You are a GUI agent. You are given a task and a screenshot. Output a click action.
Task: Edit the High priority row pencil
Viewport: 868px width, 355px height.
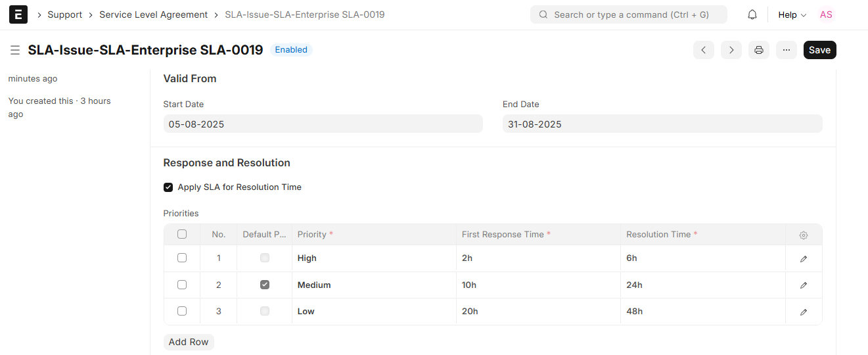(804, 259)
